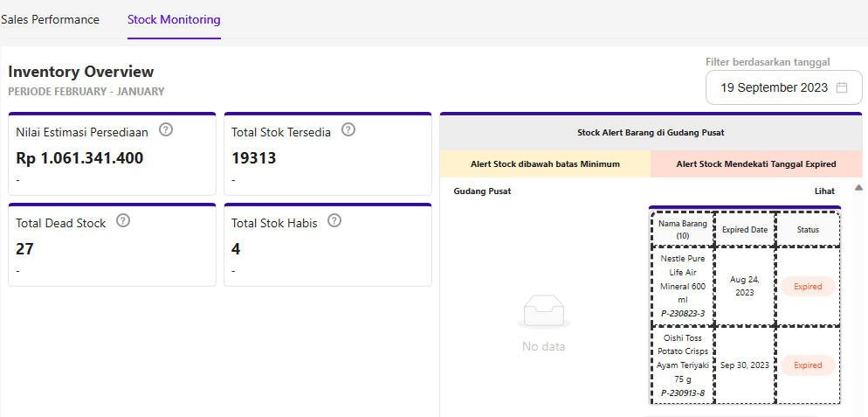868x417 pixels.
Task: Click help icon beside Total Stok Tersedia
Action: click(x=348, y=130)
